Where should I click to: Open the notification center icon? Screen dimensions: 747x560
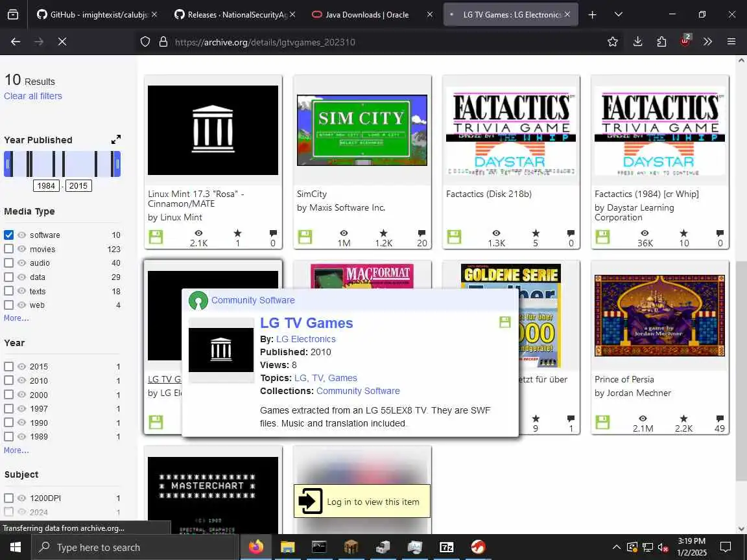click(726, 547)
